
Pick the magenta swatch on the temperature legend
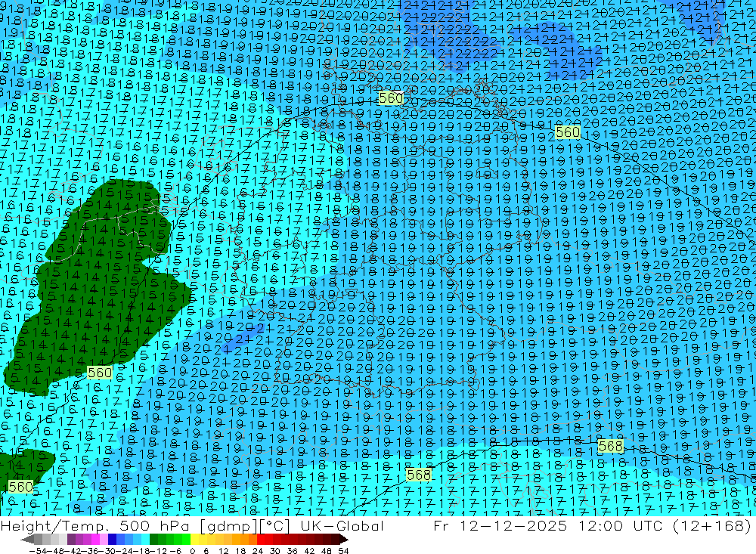[x=95, y=540]
